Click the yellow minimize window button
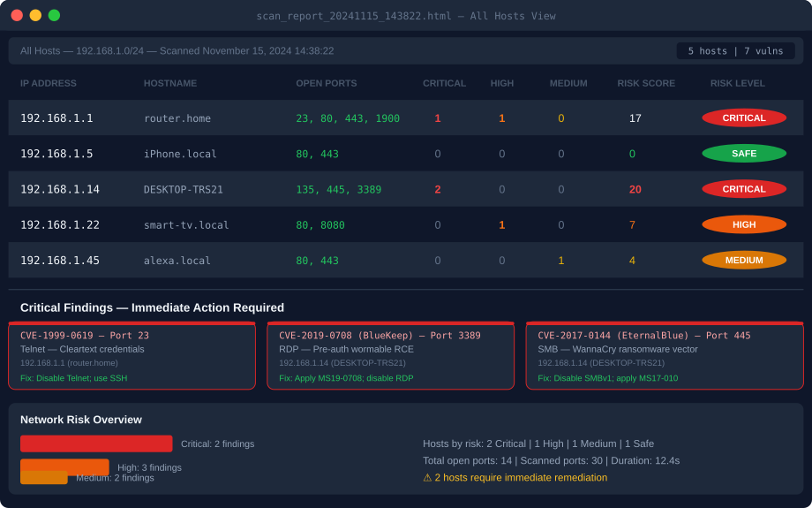Image resolution: width=812 pixels, height=508 pixels. [x=35, y=16]
